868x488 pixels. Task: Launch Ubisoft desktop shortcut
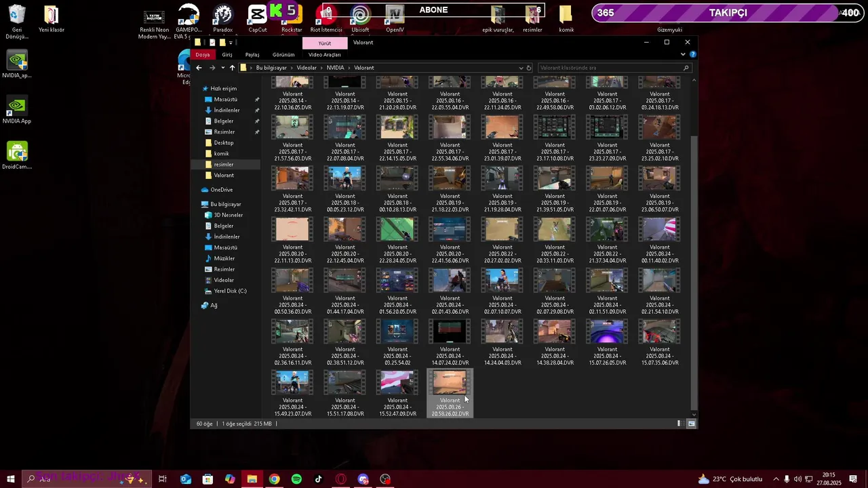(x=360, y=18)
